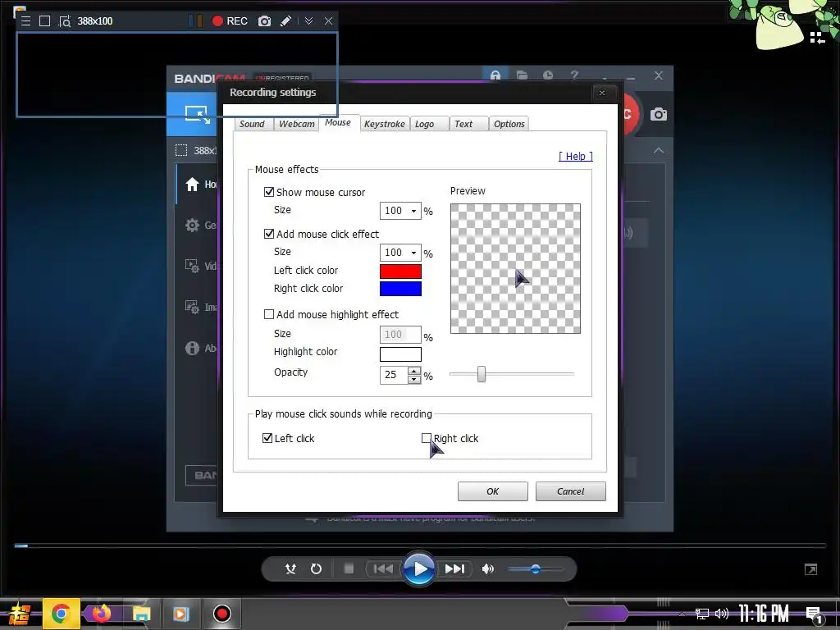Click the Opacity value field
The height and width of the screenshot is (630, 840).
tap(393, 375)
